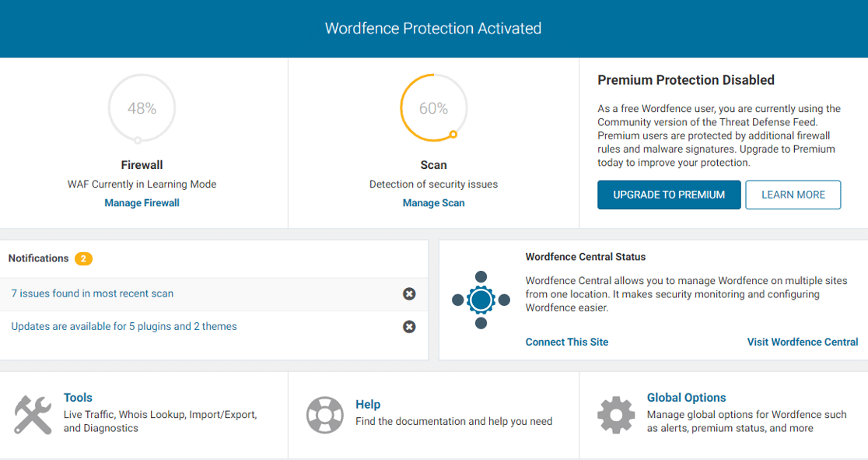Click the Learn More button
Viewport: 868px width, 460px height.
(793, 195)
